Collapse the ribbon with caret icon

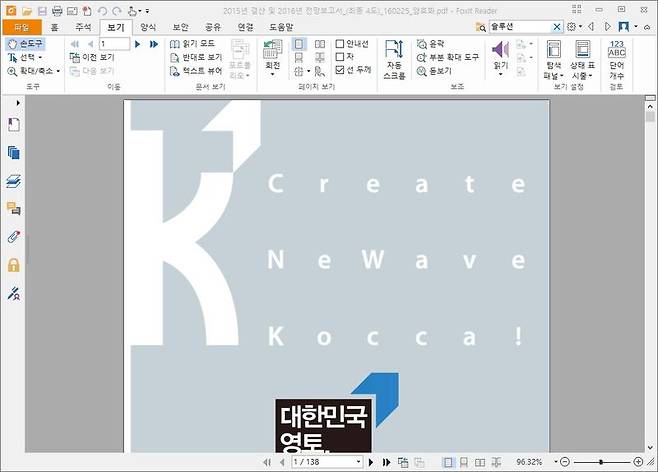click(x=647, y=27)
